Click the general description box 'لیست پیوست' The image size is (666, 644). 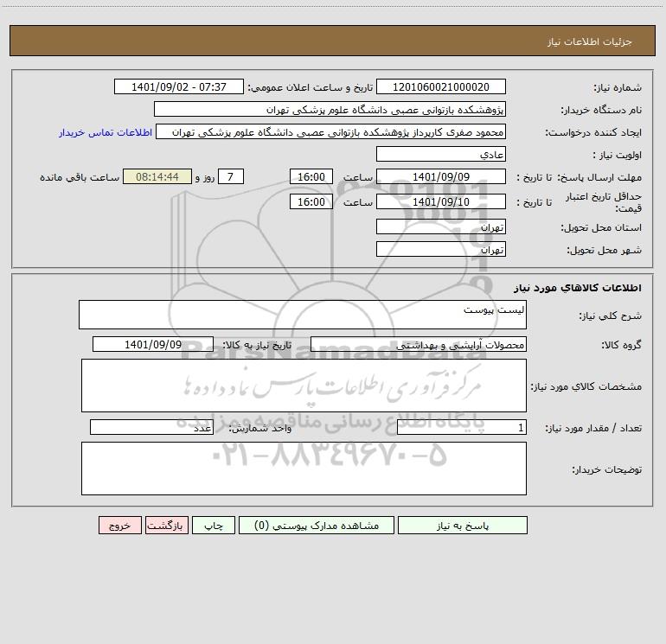tap(303, 315)
